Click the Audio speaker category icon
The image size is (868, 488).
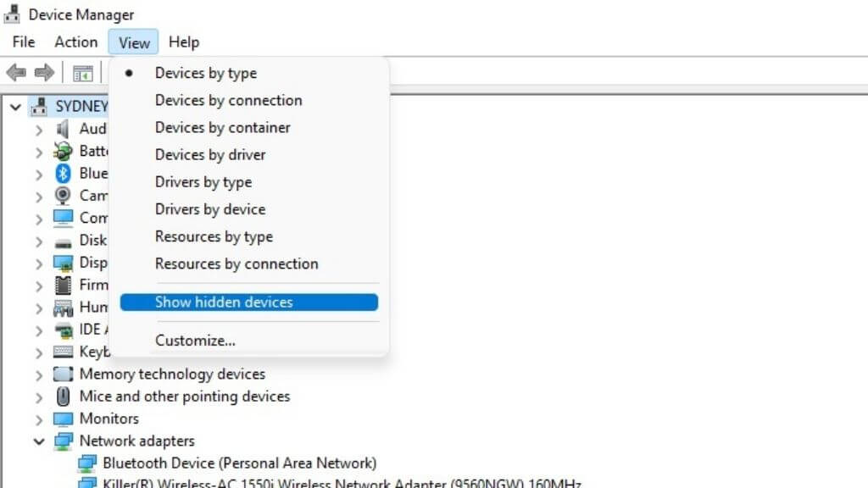[63, 129]
